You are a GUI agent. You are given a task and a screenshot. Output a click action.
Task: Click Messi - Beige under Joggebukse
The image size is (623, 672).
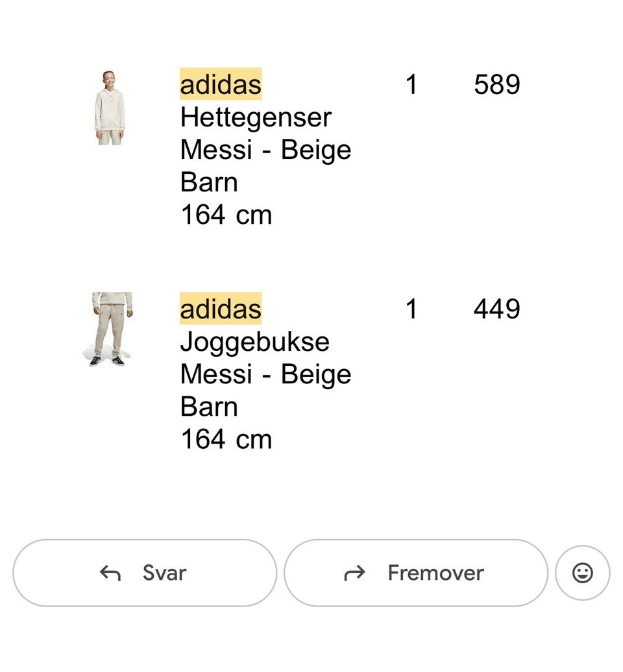(x=265, y=374)
